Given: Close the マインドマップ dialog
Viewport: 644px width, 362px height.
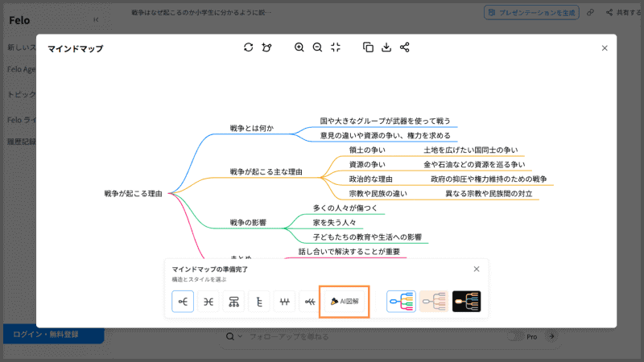Looking at the screenshot, I should (605, 48).
